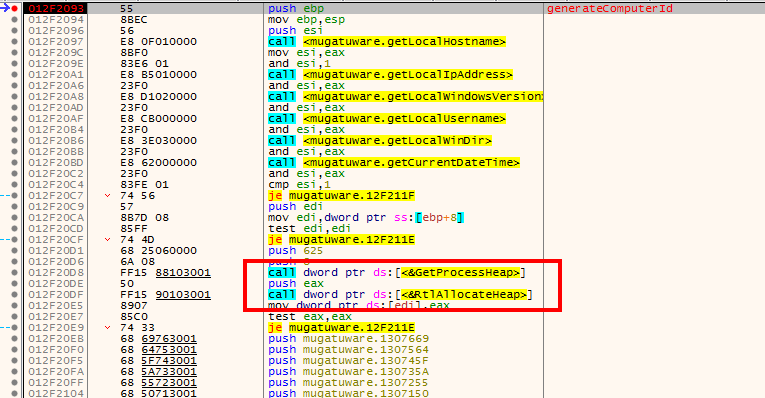Click the opcode bytes E8 62000000

pos(159,162)
